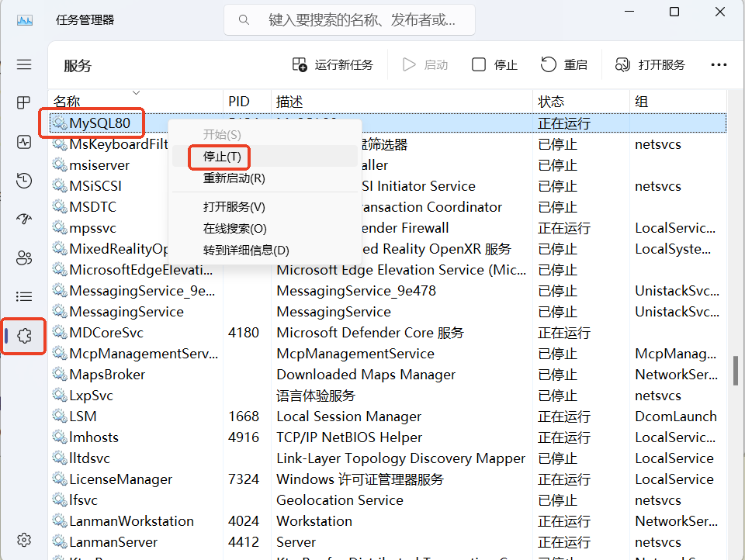Click the Task Manager app icon

pyautogui.click(x=25, y=20)
